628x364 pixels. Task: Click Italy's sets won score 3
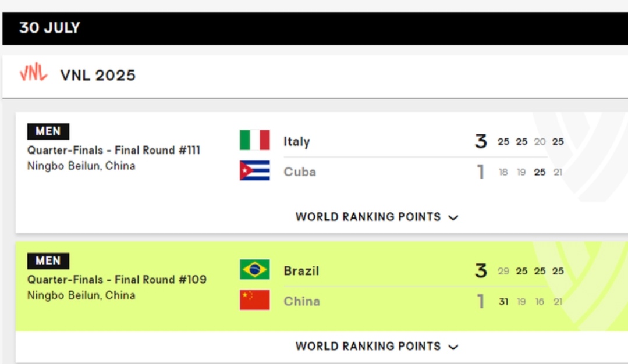pos(481,142)
